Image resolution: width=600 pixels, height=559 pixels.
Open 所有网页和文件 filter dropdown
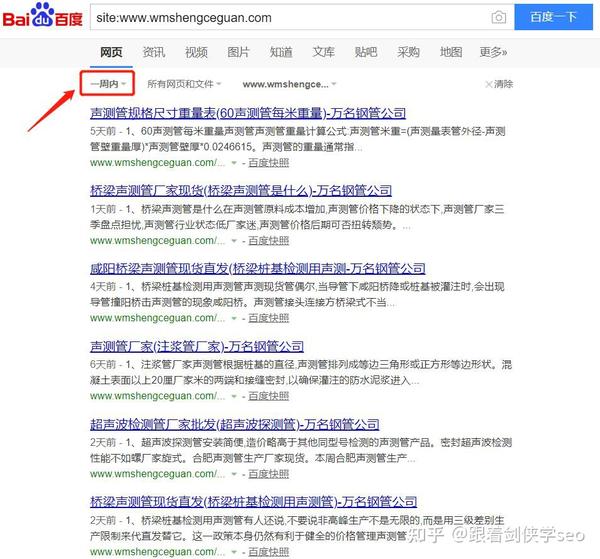click(x=184, y=84)
